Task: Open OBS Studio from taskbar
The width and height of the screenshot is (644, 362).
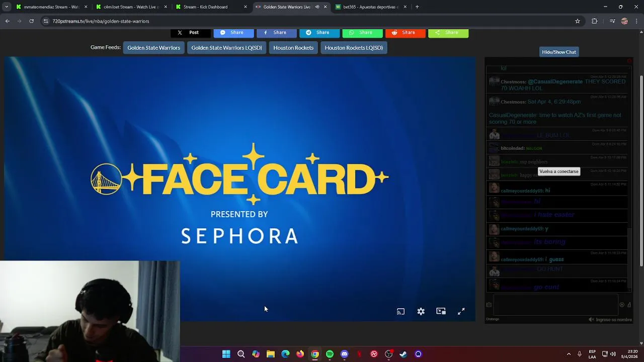Action: 388,354
